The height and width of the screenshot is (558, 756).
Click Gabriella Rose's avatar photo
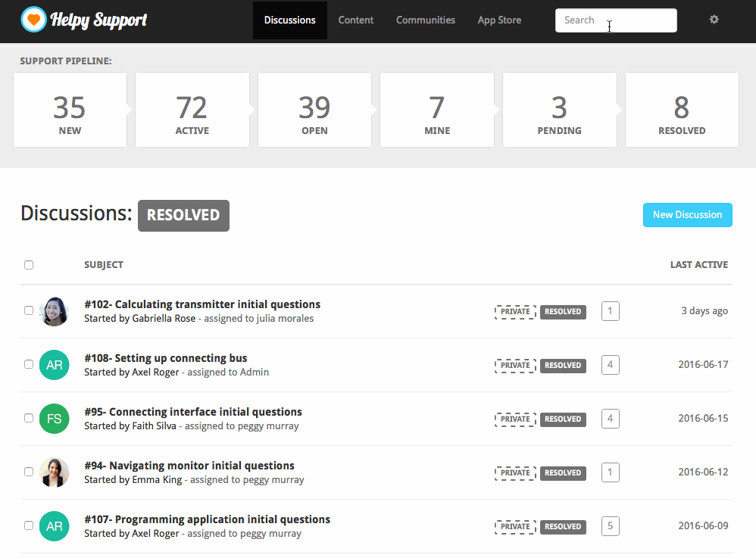[54, 311]
